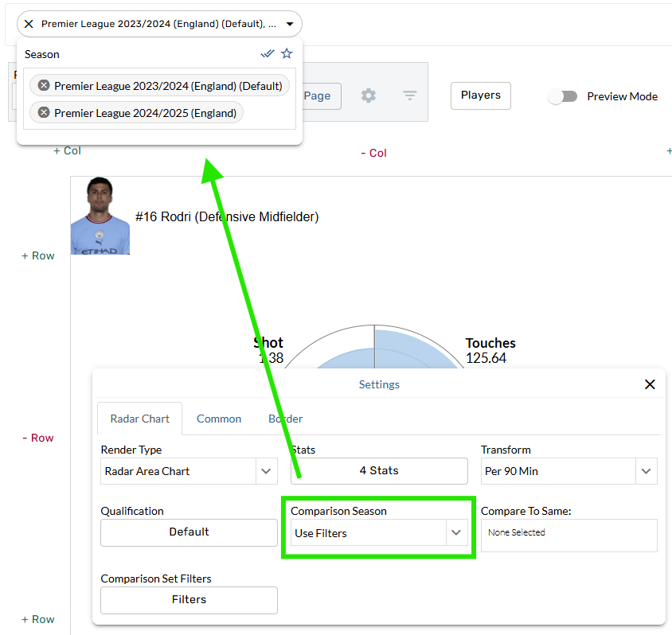This screenshot has height=635, width=672.
Task: Expand the season selector dropdown arrow
Action: click(290, 24)
